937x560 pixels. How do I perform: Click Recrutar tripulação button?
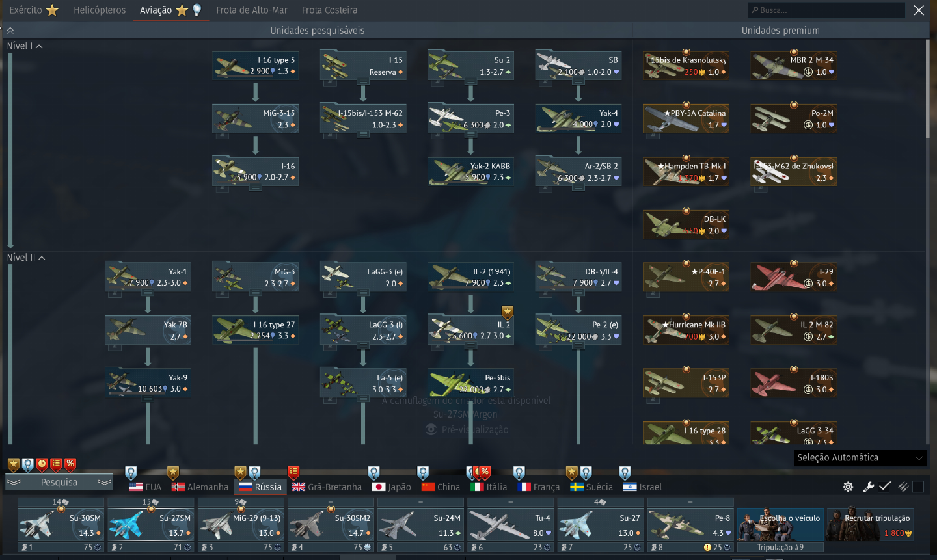(x=869, y=525)
